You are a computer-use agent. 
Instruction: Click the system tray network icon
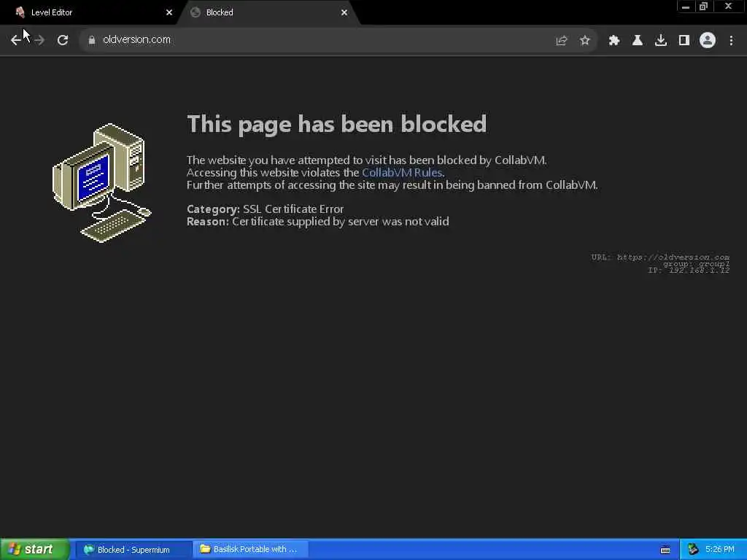(x=693, y=550)
